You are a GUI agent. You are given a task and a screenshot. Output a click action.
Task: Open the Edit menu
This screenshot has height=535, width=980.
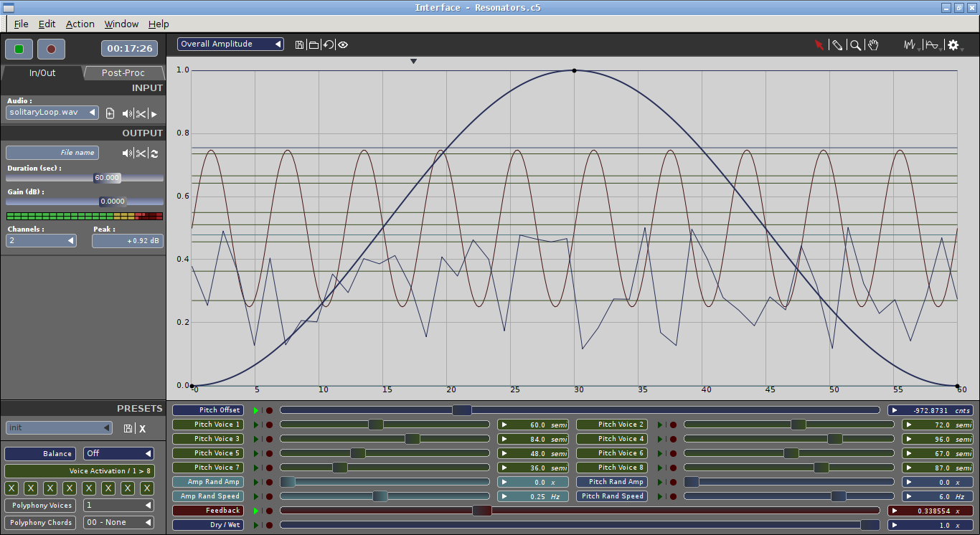tap(47, 24)
